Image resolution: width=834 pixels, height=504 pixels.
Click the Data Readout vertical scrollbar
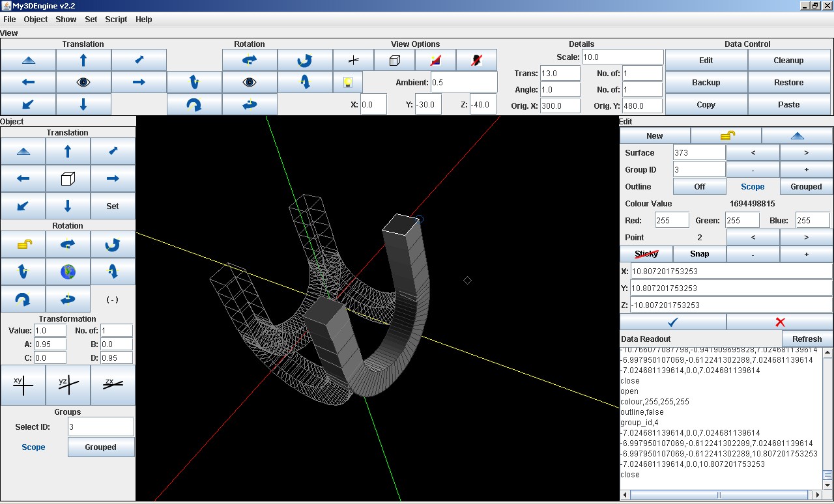827,419
